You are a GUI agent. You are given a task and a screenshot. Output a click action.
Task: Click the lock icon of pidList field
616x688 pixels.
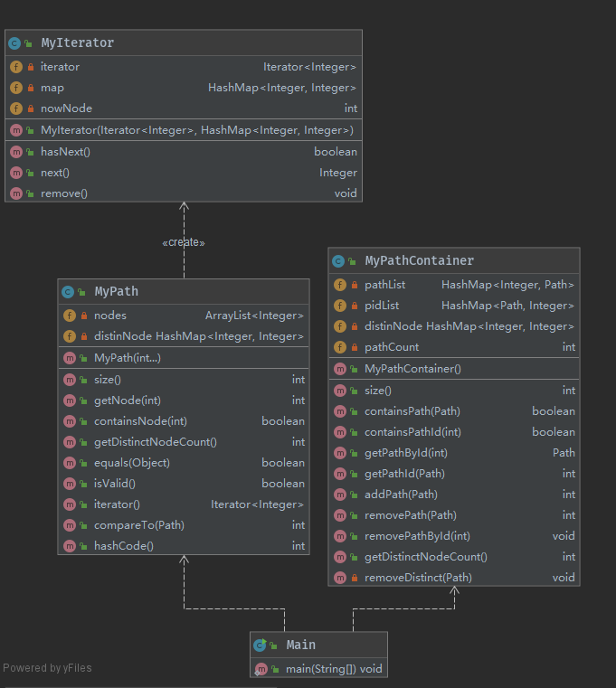355,306
